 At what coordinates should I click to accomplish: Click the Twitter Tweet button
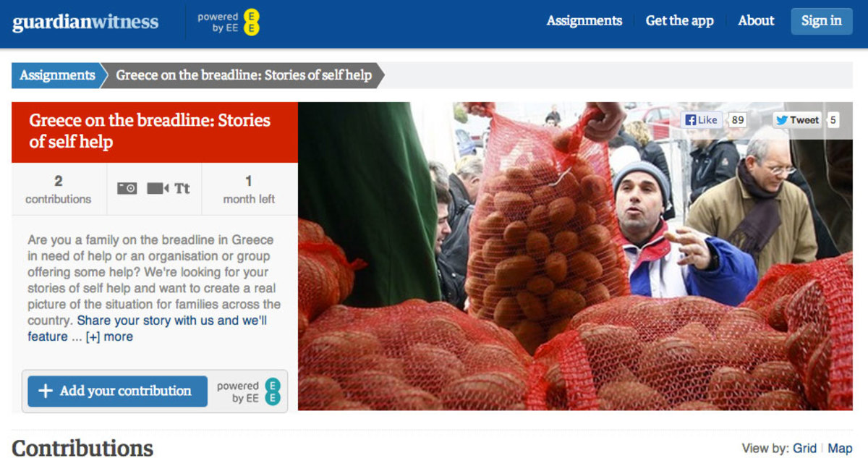797,120
